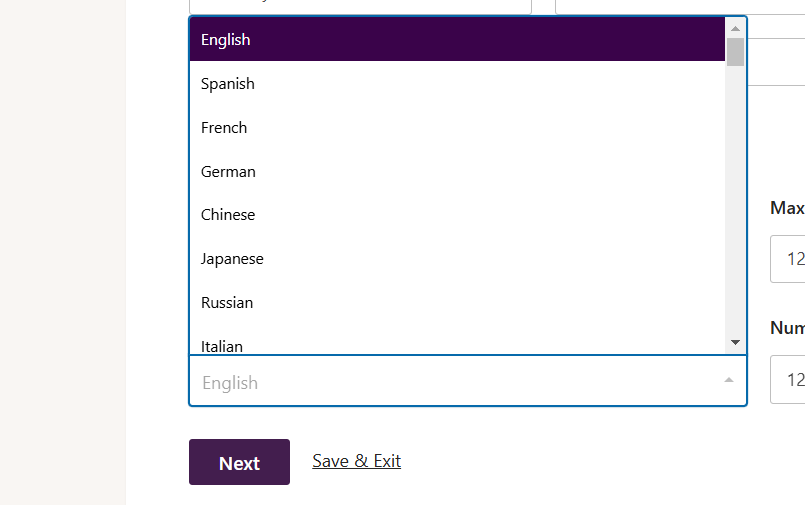Viewport: 805px width, 505px height.
Task: Collapse the language dropdown using its arrow
Action: point(729,380)
